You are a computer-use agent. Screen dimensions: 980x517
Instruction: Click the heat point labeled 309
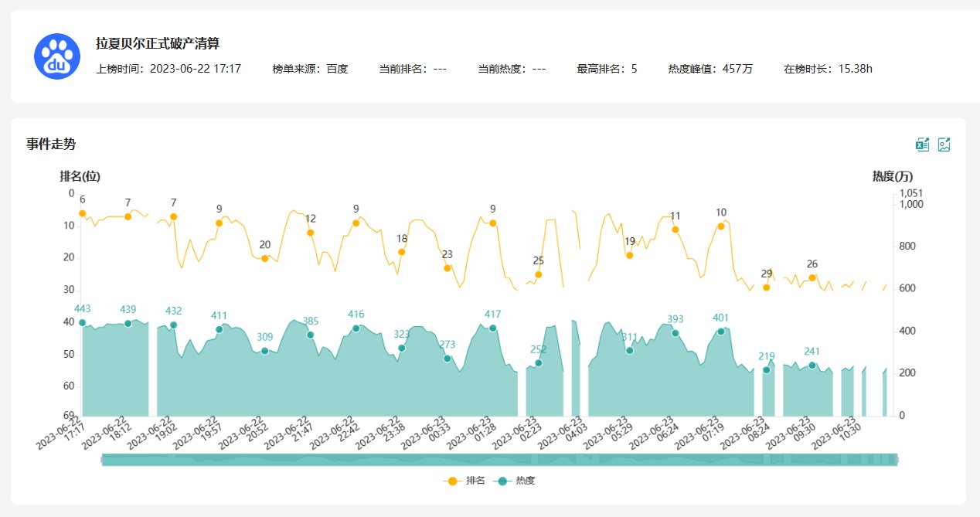(x=264, y=351)
